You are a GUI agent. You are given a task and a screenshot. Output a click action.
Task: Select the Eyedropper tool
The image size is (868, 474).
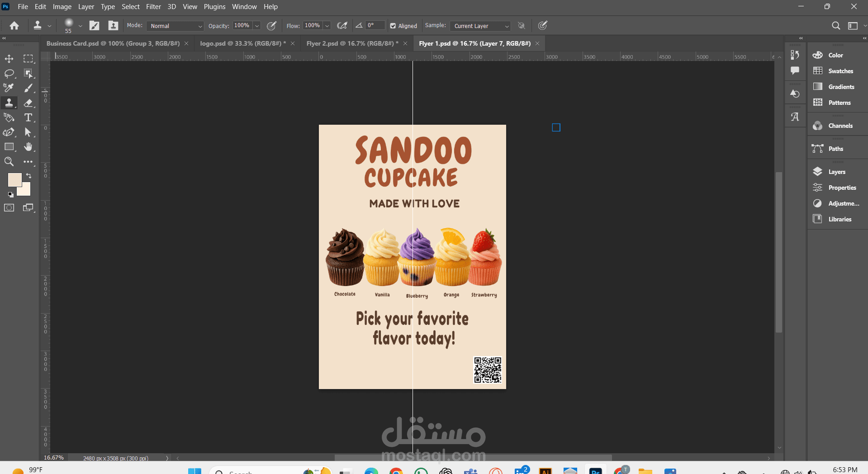[9, 88]
